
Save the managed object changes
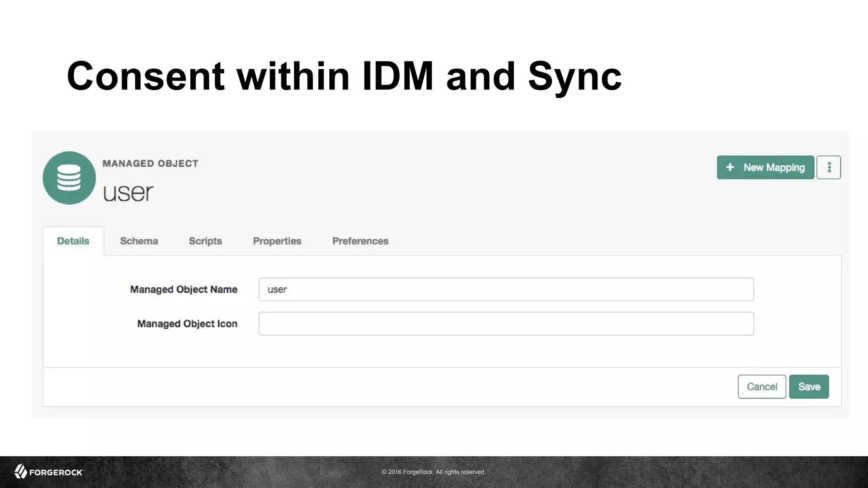809,387
